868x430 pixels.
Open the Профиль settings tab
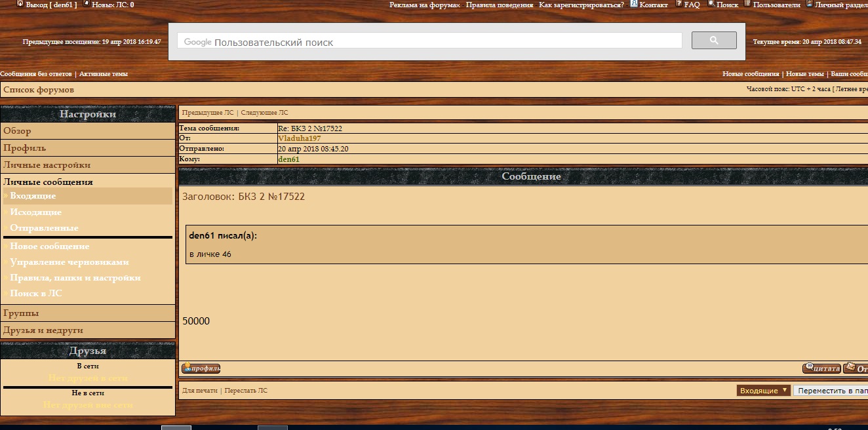pos(25,148)
